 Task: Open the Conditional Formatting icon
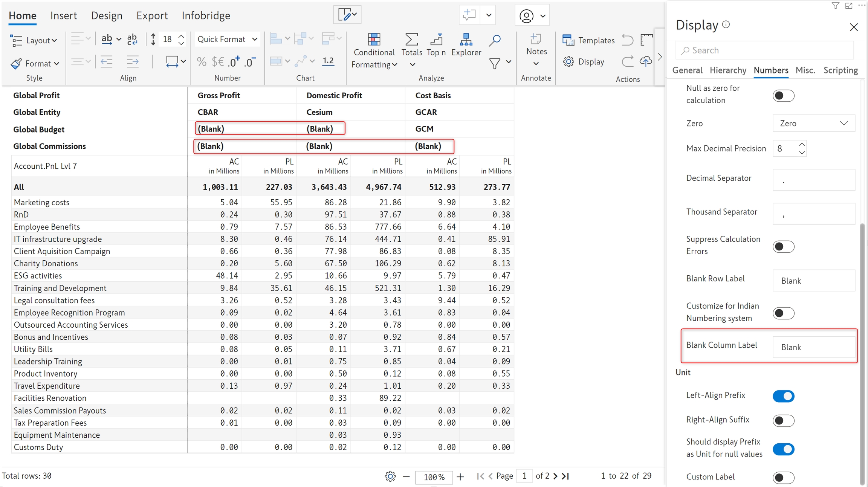tap(373, 39)
